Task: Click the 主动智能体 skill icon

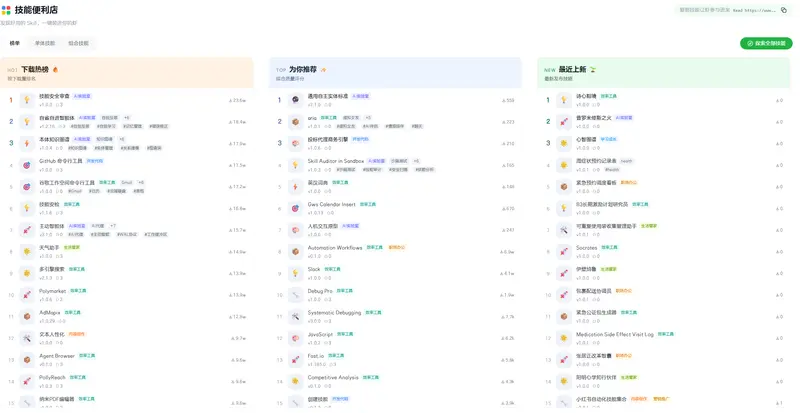Action: pos(27,230)
